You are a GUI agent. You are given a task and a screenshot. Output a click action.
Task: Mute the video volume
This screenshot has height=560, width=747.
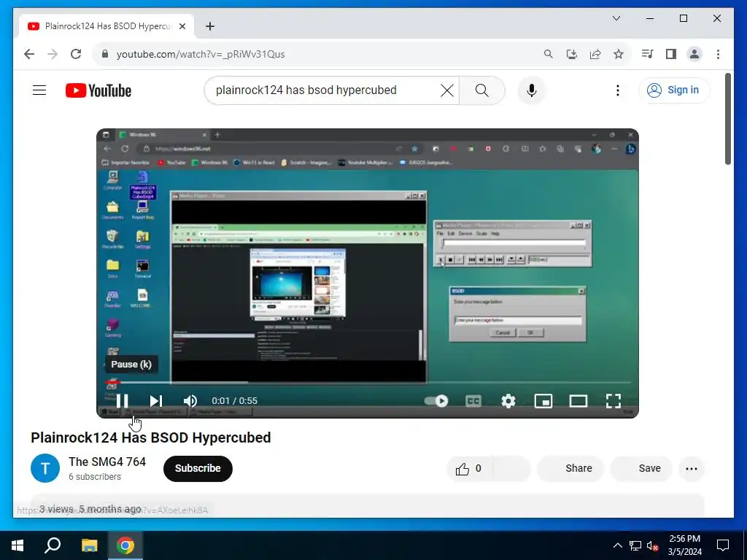(190, 401)
